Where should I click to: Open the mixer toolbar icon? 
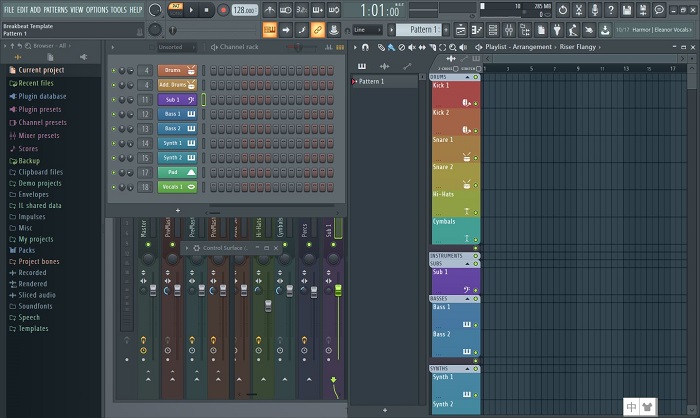coord(508,30)
